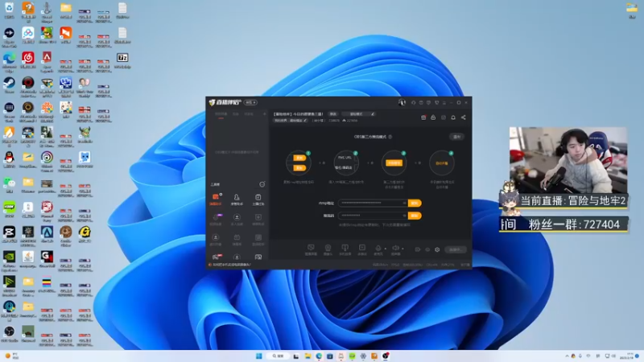Open the gift box icon in header
The width and height of the screenshot is (644, 362).
tap(423, 117)
